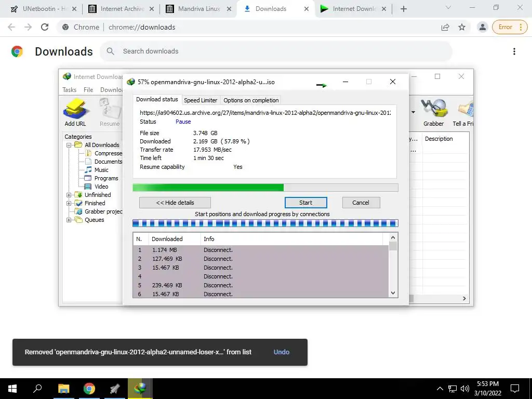Click the Description column header in IDM
532x399 pixels.
pos(445,139)
